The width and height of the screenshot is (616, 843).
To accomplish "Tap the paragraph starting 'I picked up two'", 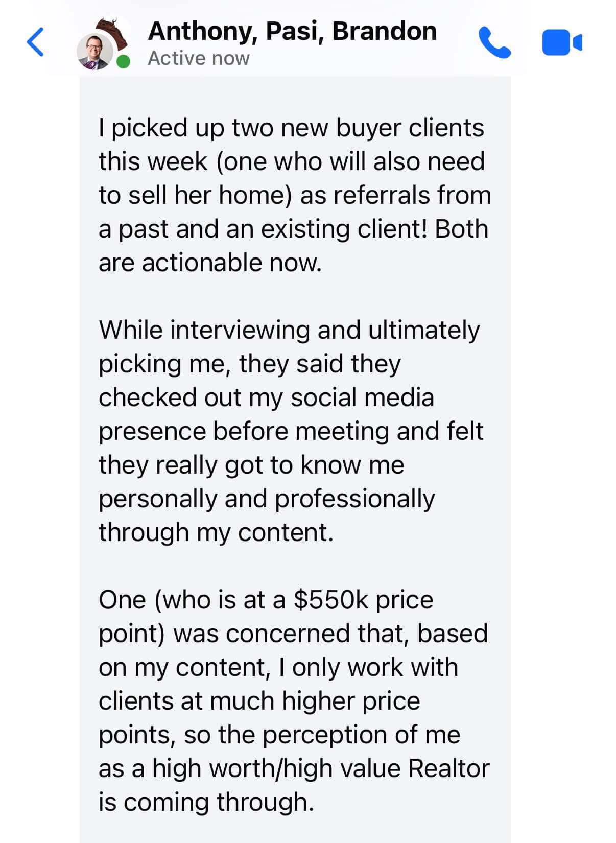I will pos(294,195).
